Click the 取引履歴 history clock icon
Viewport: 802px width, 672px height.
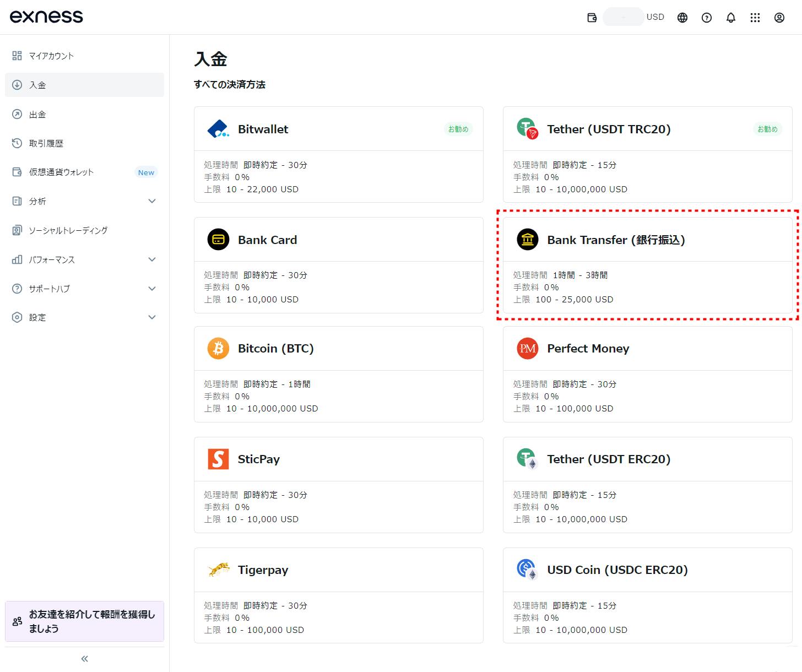(x=17, y=143)
